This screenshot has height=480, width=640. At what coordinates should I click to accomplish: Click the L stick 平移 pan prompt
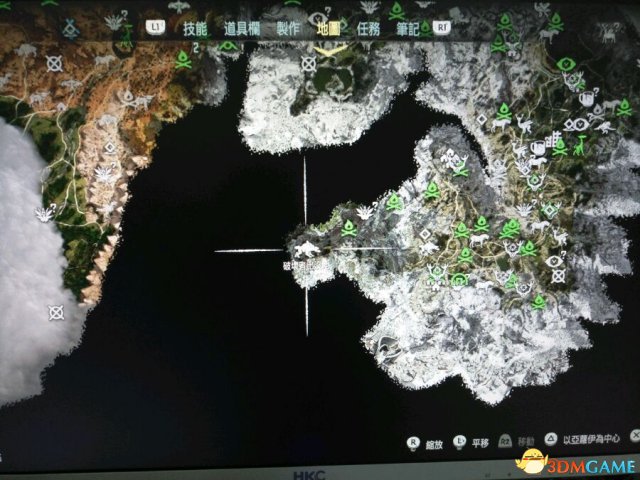(x=471, y=442)
